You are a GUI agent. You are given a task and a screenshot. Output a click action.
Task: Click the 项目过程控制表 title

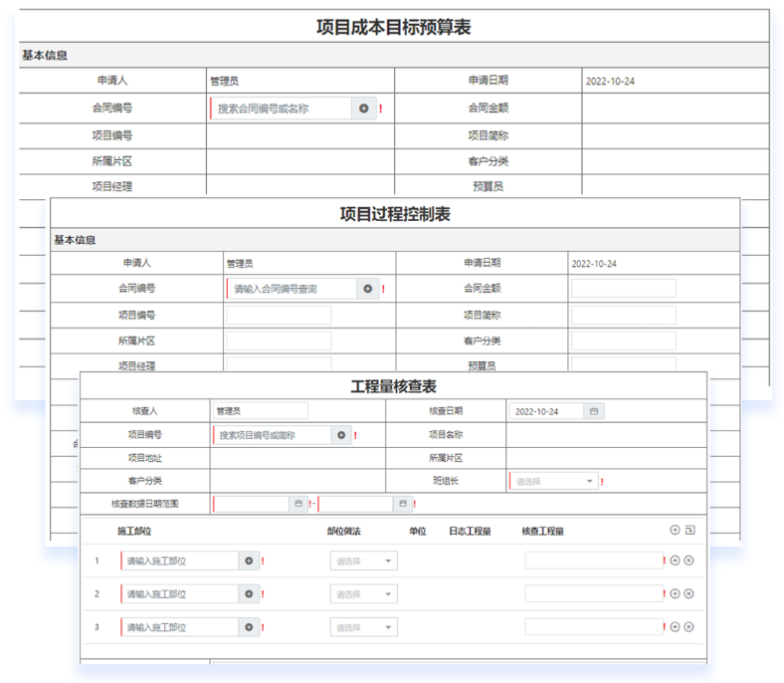395,214
